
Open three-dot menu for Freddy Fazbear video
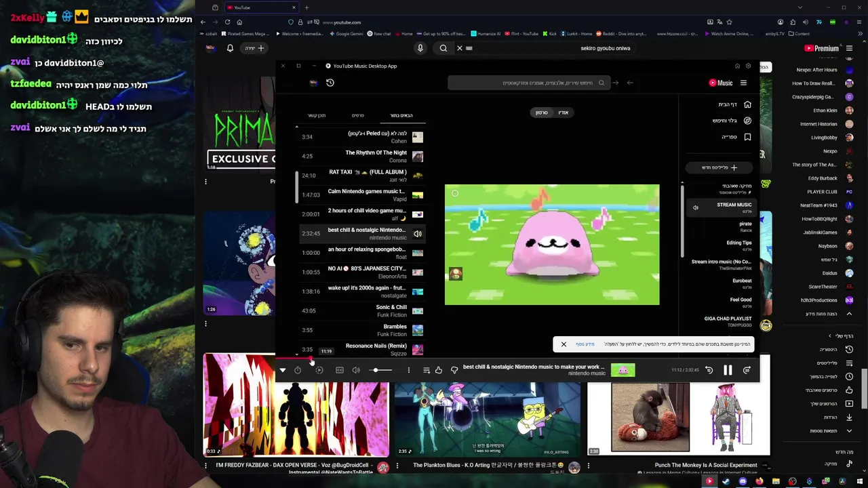click(205, 466)
